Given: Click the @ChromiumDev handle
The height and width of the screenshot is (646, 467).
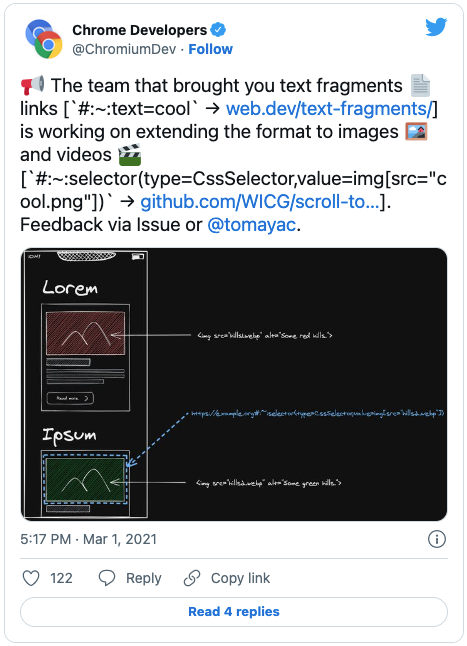Looking at the screenshot, I should pyautogui.click(x=124, y=49).
